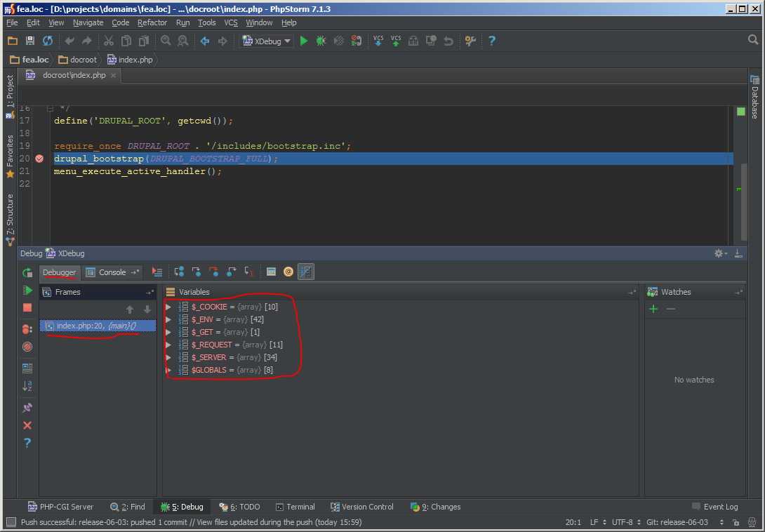The image size is (765, 532).
Task: Expand the $_REQUEST array variable
Action: (168, 345)
